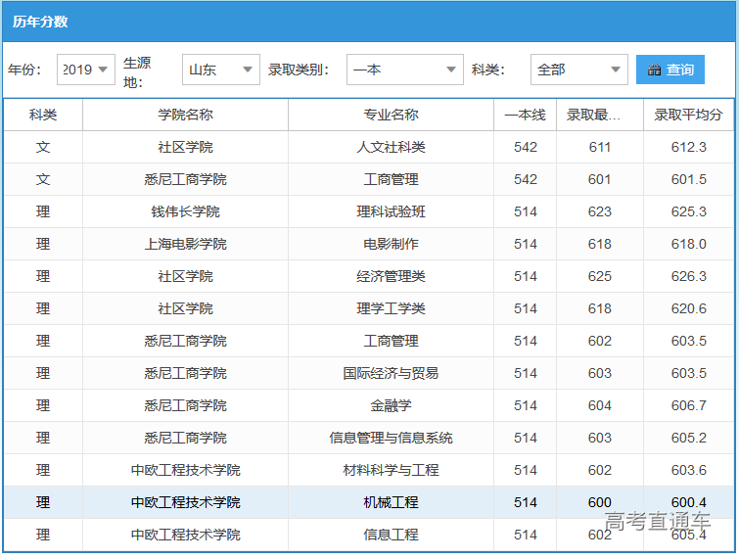Image resolution: width=739 pixels, height=560 pixels.
Task: Expand the 科类 全部 dropdown
Action: click(x=578, y=70)
